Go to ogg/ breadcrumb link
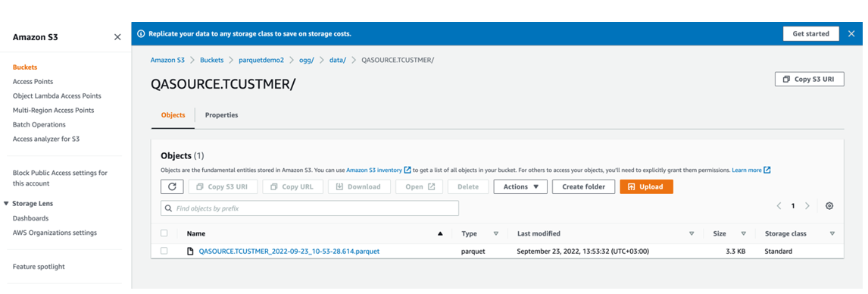The width and height of the screenshot is (868, 294). click(x=307, y=60)
